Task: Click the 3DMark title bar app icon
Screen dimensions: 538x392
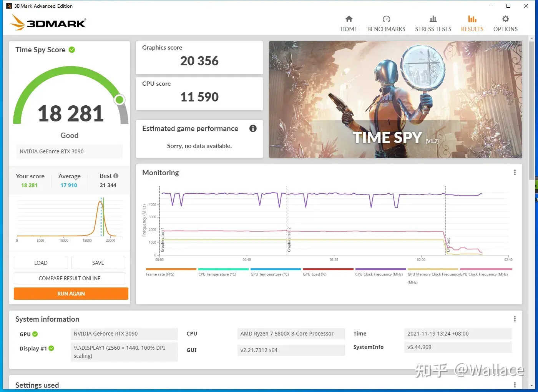Action: coord(9,6)
